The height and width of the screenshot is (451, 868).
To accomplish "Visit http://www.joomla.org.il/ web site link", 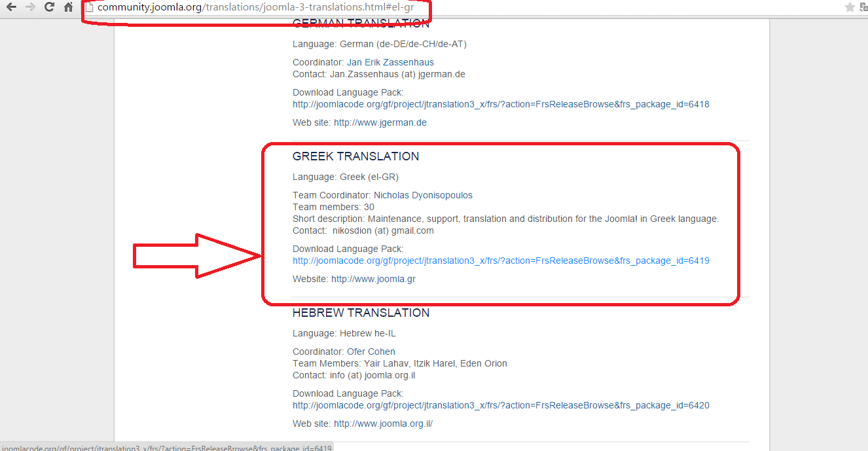I will tap(383, 424).
